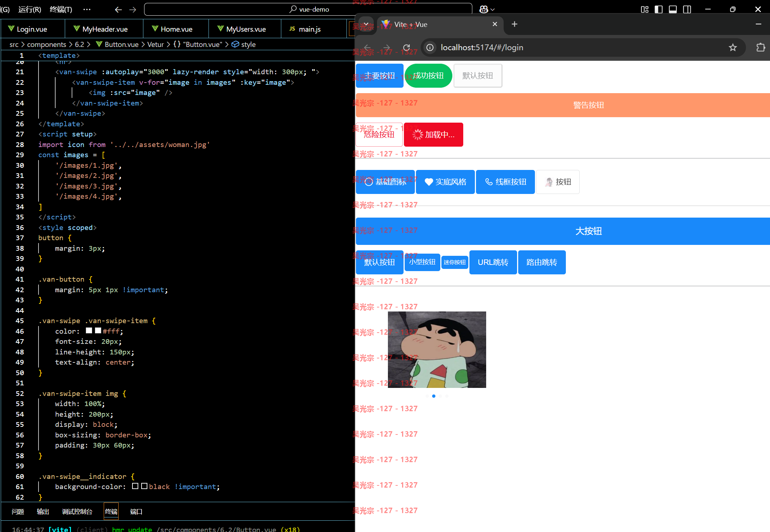Click the 按钮 with avatar image icon

point(558,182)
